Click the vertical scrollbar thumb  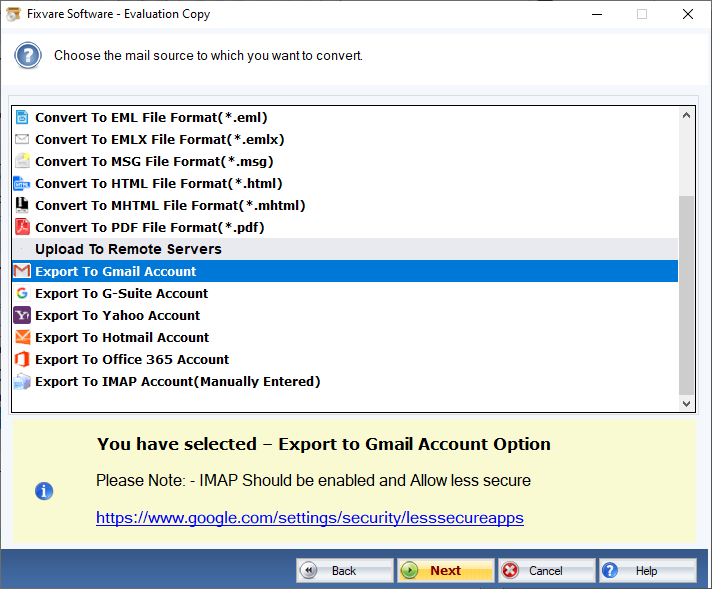tap(686, 295)
